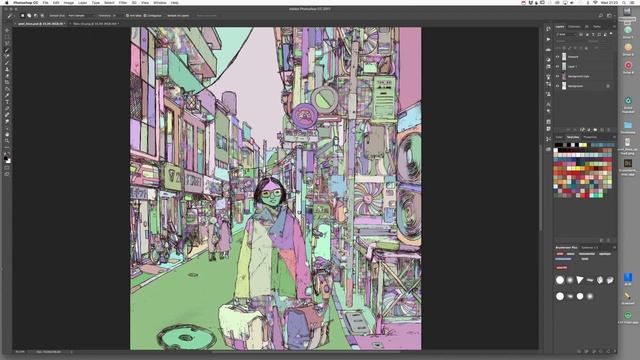Open the green drive icon on desktop
Screen dimensions: 640x360
pos(628,30)
